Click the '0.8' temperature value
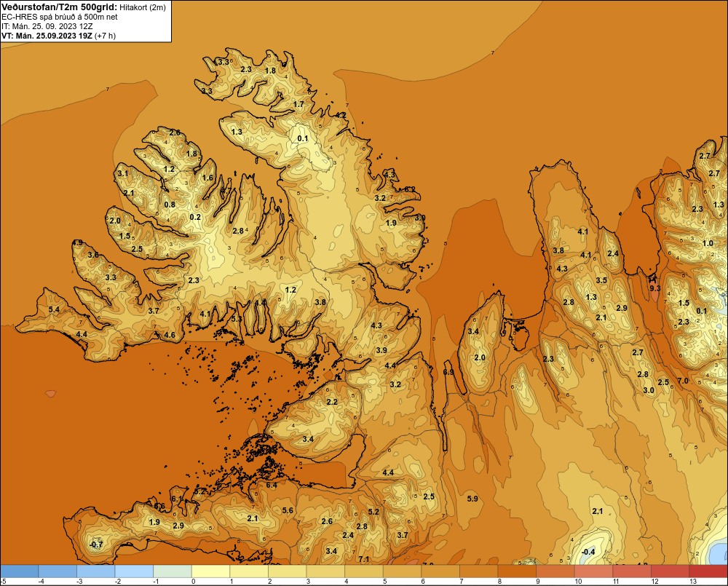This screenshot has width=728, height=586. tap(170, 205)
